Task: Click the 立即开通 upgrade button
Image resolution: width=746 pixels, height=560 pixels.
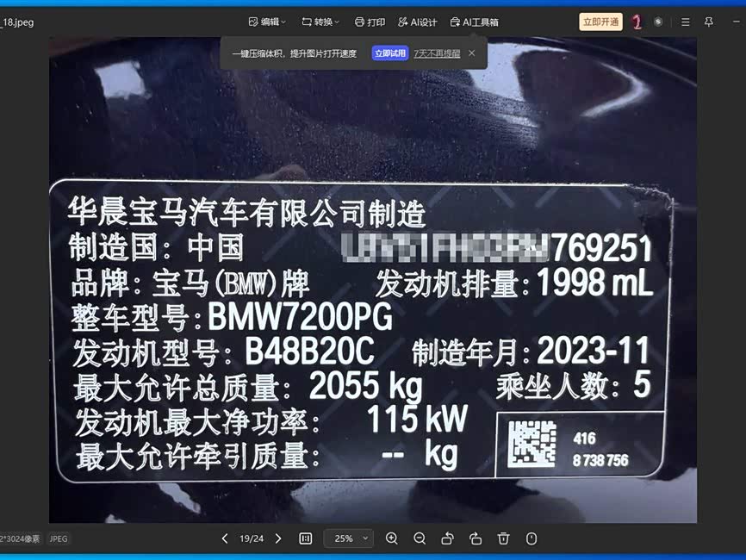Action: (x=600, y=22)
